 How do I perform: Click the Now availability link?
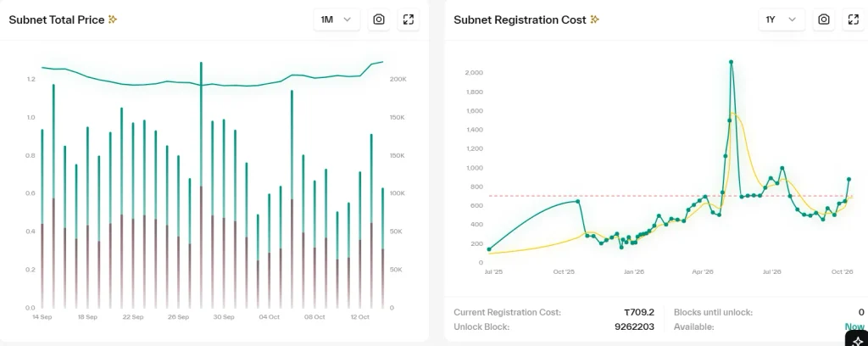pos(854,326)
